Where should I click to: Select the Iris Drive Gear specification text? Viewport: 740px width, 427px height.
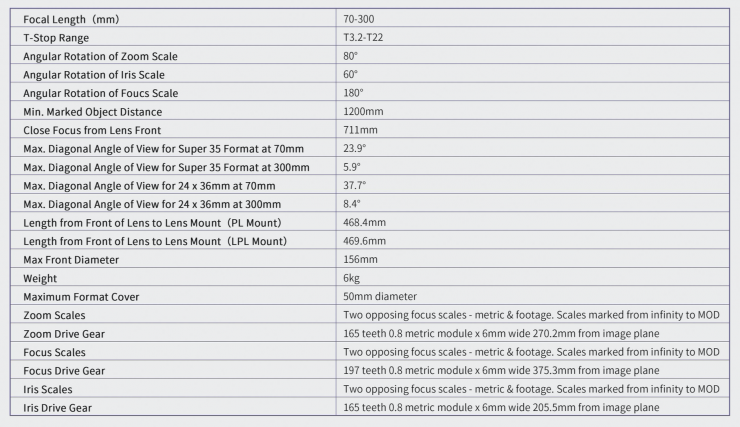pos(501,407)
